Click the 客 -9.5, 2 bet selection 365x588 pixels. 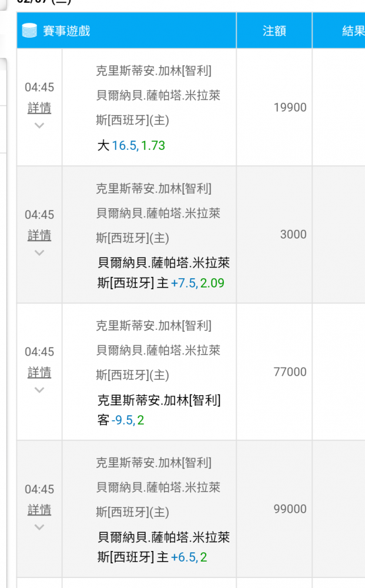(120, 420)
